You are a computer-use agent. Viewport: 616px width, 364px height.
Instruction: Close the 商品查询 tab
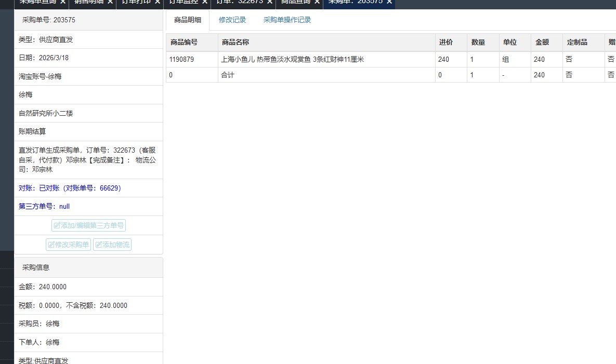[317, 2]
